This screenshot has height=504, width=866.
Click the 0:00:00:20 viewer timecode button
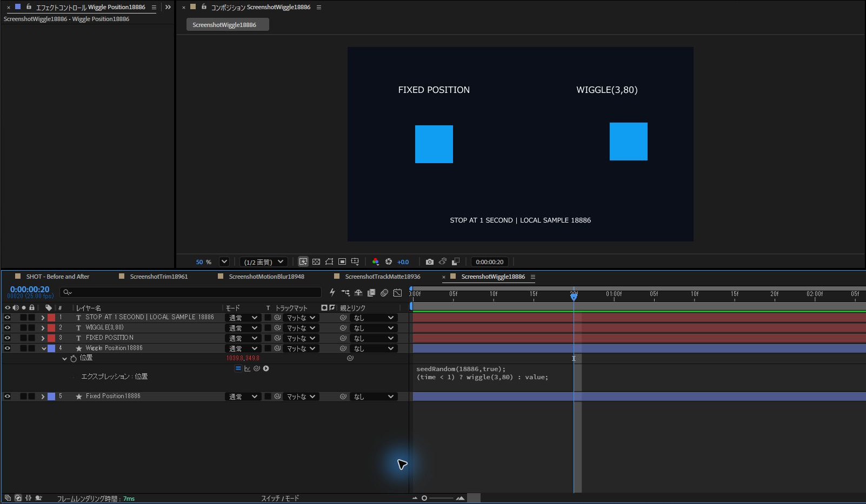pyautogui.click(x=490, y=261)
